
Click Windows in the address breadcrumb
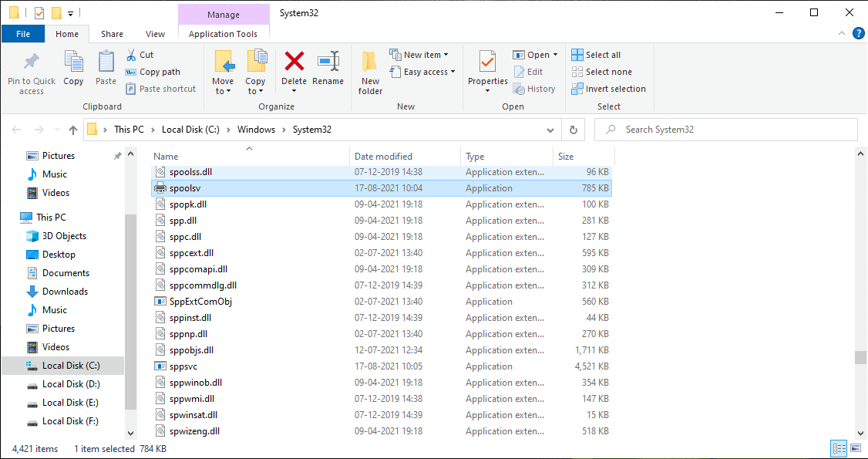point(256,130)
